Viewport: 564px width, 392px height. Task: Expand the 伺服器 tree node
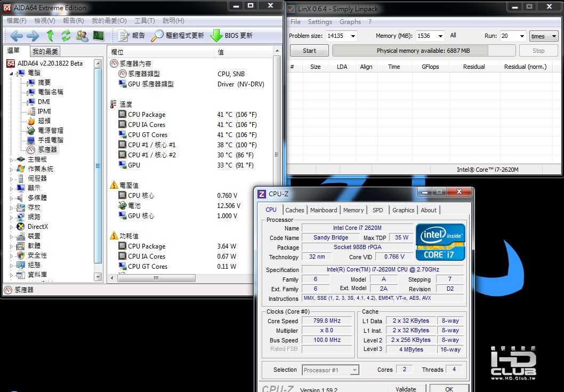(x=12, y=179)
